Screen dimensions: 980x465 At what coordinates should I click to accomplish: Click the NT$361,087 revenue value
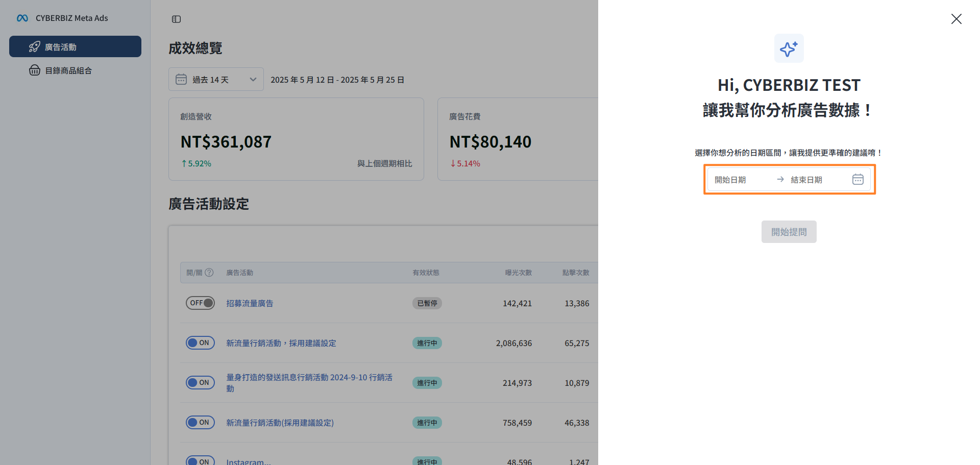tap(226, 141)
